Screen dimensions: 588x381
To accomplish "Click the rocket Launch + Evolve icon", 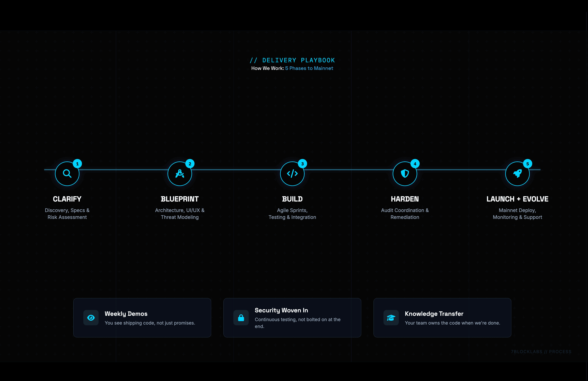I will pos(517,174).
